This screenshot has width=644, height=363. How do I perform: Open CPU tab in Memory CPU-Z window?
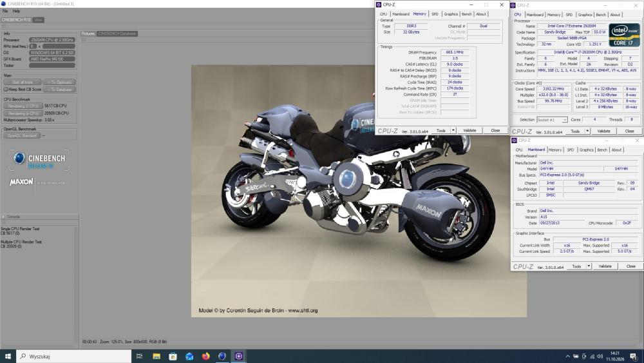click(383, 14)
